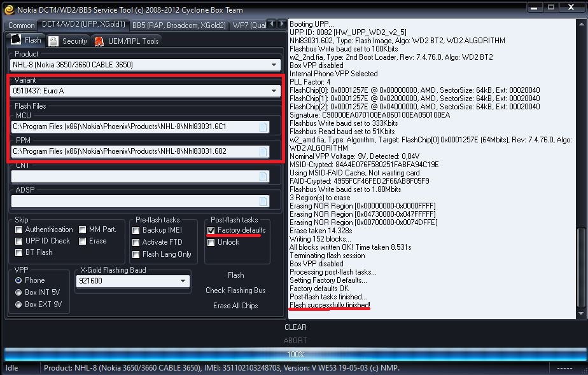588x375 pixels.
Task: Click the 100% flash progress bar
Action: [x=294, y=354]
